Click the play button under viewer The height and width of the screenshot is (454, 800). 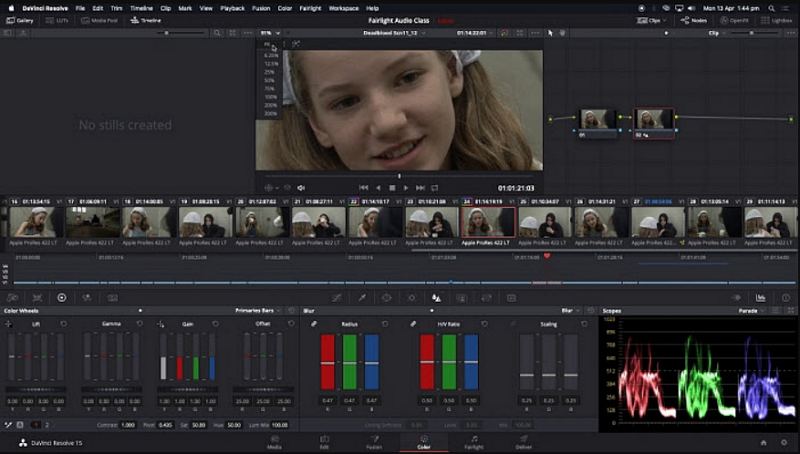click(x=406, y=187)
